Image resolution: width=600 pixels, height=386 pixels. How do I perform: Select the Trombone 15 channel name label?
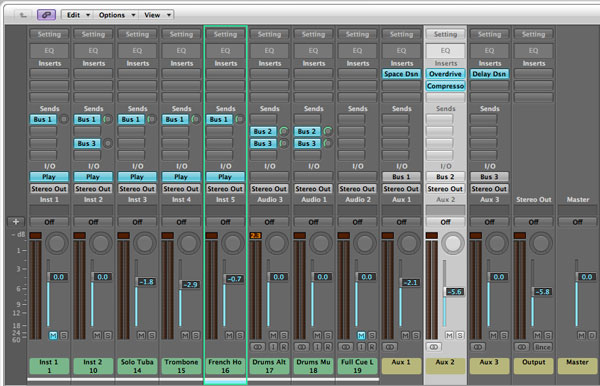pos(181,366)
